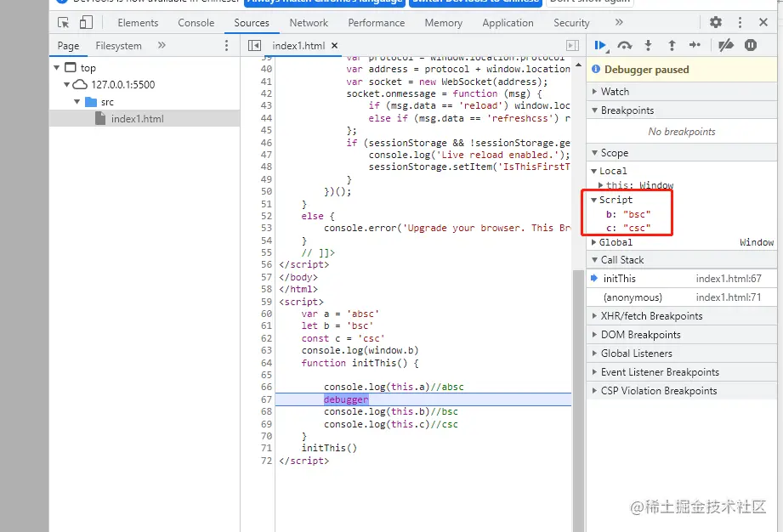Switch to the Performance tab

tap(376, 22)
